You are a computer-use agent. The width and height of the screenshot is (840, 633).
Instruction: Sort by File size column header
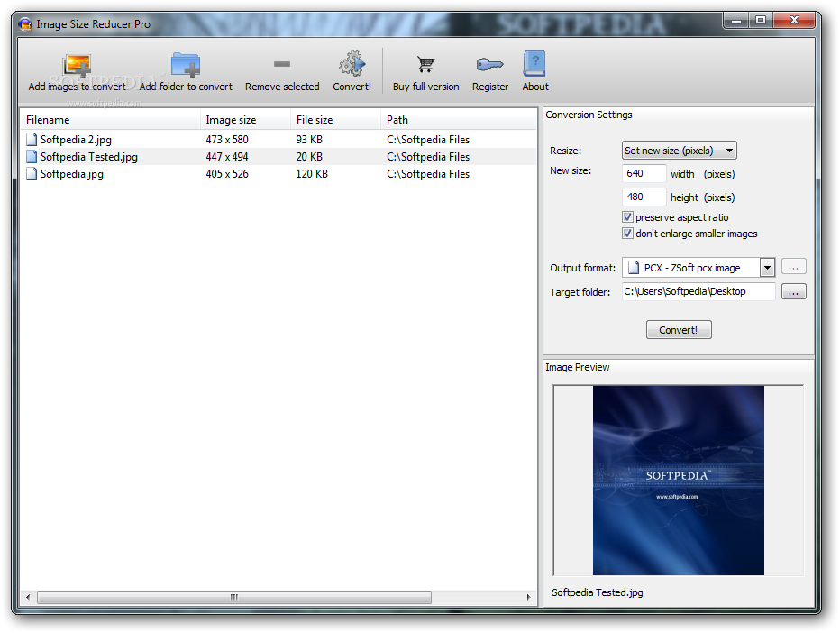pos(336,120)
